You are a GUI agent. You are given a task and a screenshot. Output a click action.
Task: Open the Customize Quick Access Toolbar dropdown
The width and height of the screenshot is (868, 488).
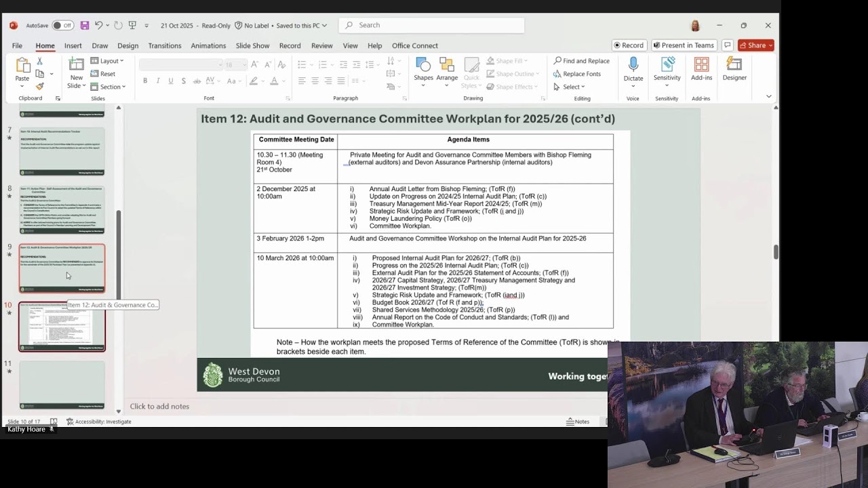pyautogui.click(x=146, y=26)
